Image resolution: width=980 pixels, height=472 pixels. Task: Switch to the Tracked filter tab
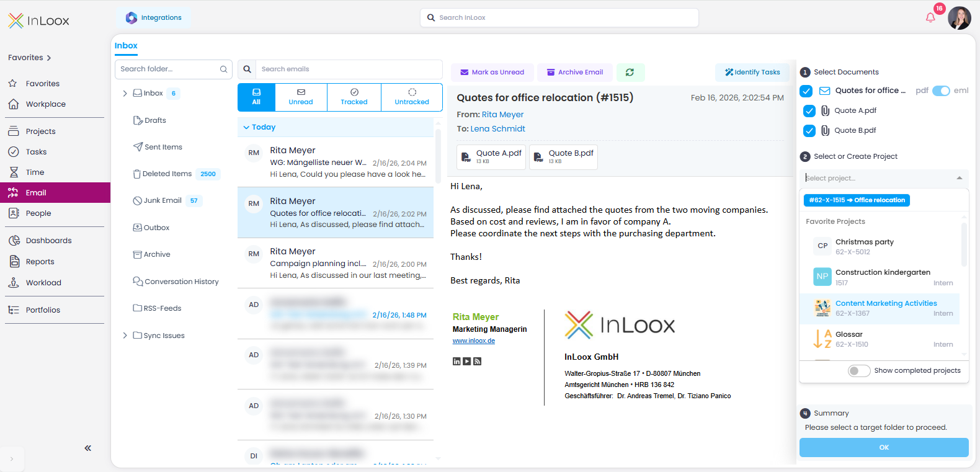354,97
